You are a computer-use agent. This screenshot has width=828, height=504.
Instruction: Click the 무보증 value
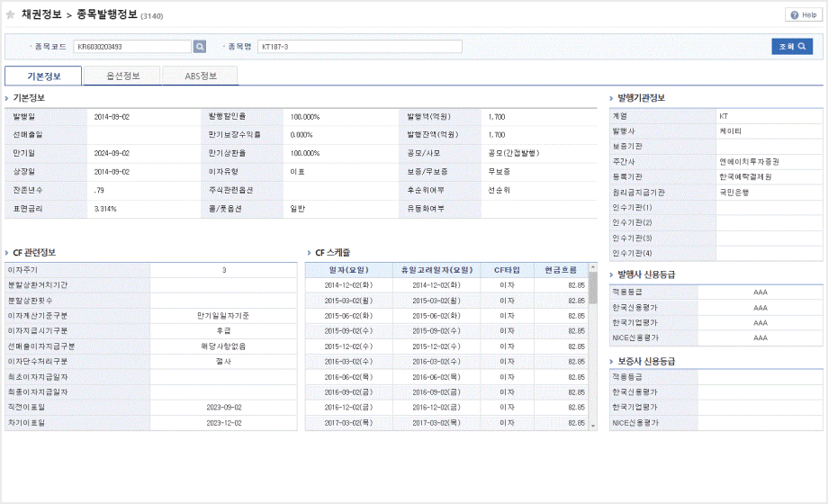(499, 172)
